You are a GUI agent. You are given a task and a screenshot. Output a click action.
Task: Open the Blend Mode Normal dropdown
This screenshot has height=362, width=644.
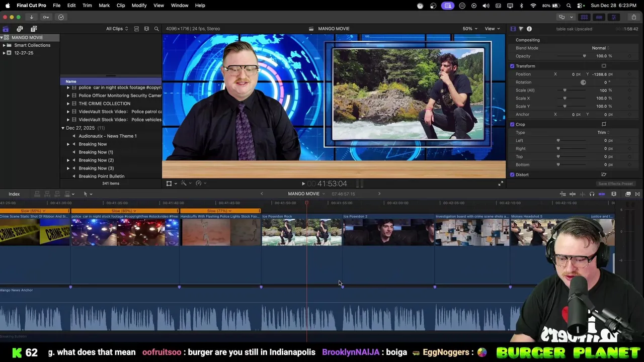[601, 48]
